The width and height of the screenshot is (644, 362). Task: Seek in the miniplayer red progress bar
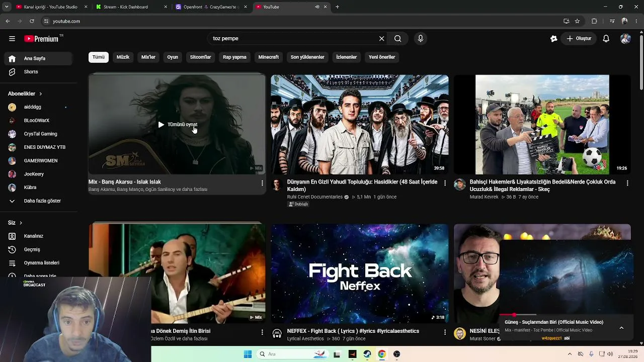coord(566,315)
